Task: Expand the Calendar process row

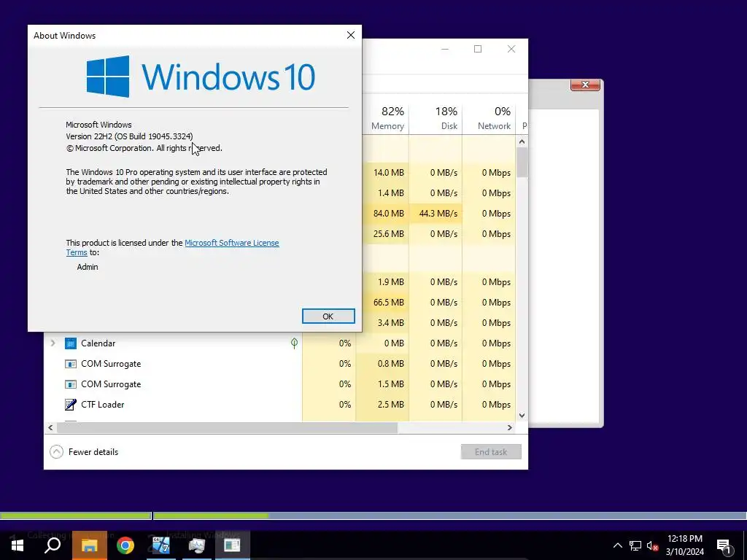Action: (53, 343)
